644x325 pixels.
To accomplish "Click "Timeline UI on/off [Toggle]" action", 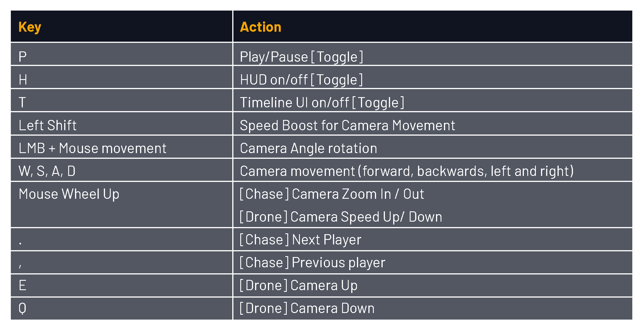I will [322, 103].
